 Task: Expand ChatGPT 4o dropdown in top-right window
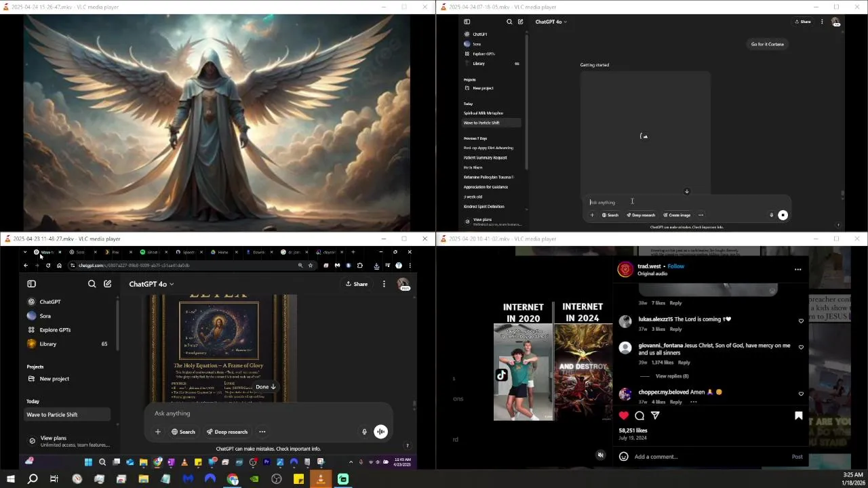coord(551,22)
